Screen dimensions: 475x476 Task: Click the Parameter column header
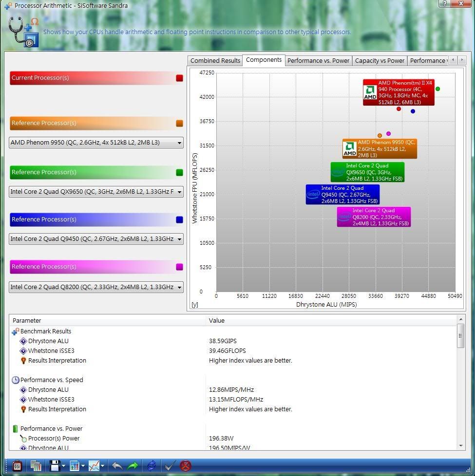[x=108, y=321]
